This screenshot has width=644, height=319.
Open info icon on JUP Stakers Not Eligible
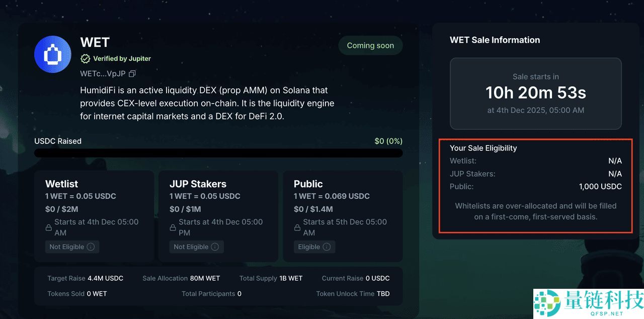pyautogui.click(x=215, y=247)
